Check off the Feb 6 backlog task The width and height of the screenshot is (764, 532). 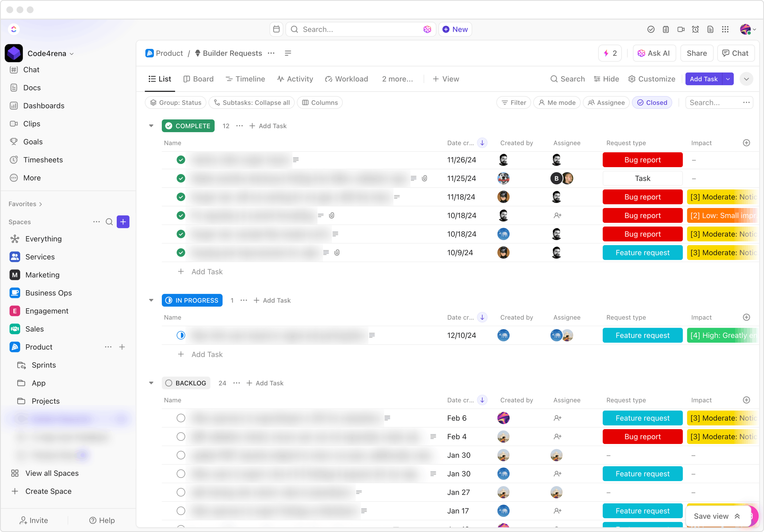point(181,418)
